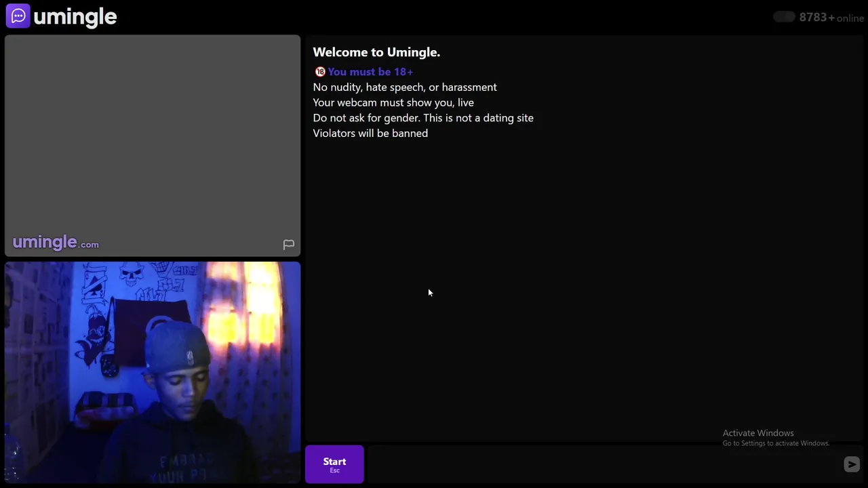The image size is (868, 488).
Task: Click 'No nudity, hate speech, or harassment' line
Action: pos(405,87)
